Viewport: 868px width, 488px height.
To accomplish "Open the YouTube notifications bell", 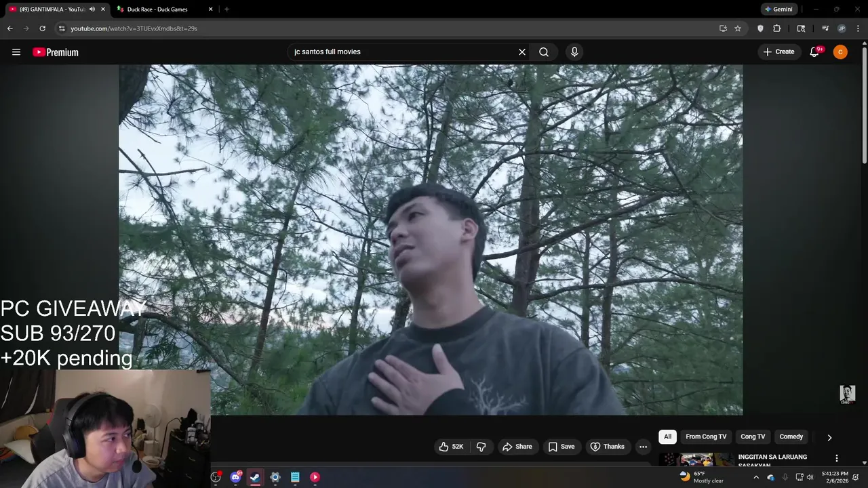I will (815, 52).
